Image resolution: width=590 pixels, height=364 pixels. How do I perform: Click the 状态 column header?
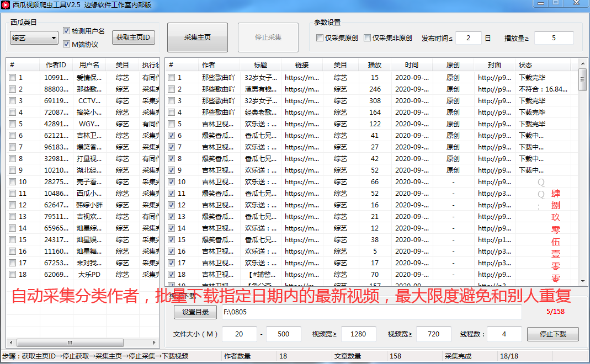point(543,65)
